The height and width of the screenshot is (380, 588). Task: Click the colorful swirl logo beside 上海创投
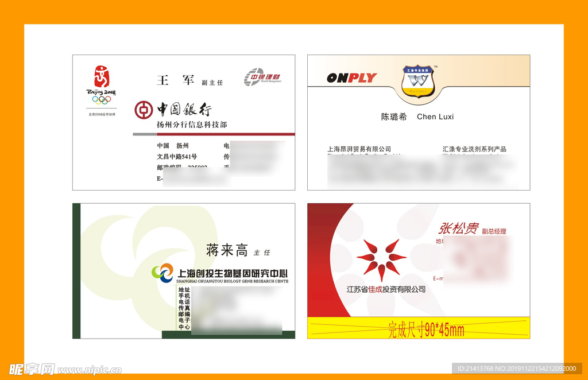(163, 273)
